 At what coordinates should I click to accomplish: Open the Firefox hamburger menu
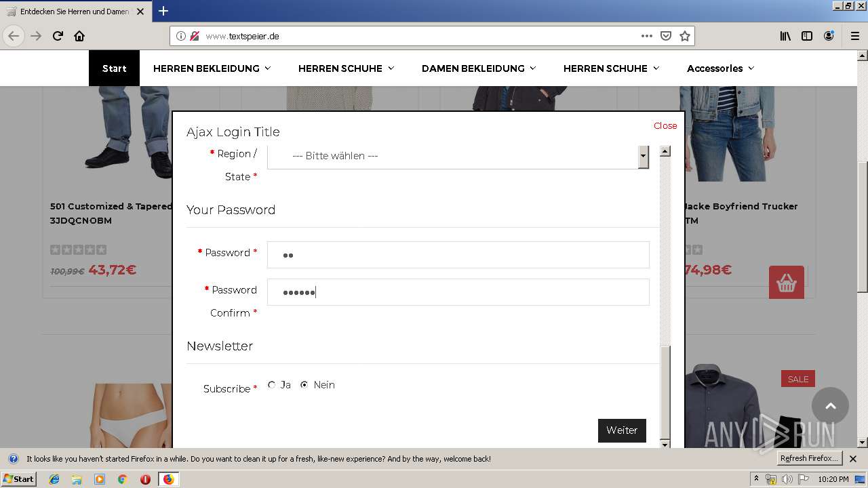tap(855, 36)
